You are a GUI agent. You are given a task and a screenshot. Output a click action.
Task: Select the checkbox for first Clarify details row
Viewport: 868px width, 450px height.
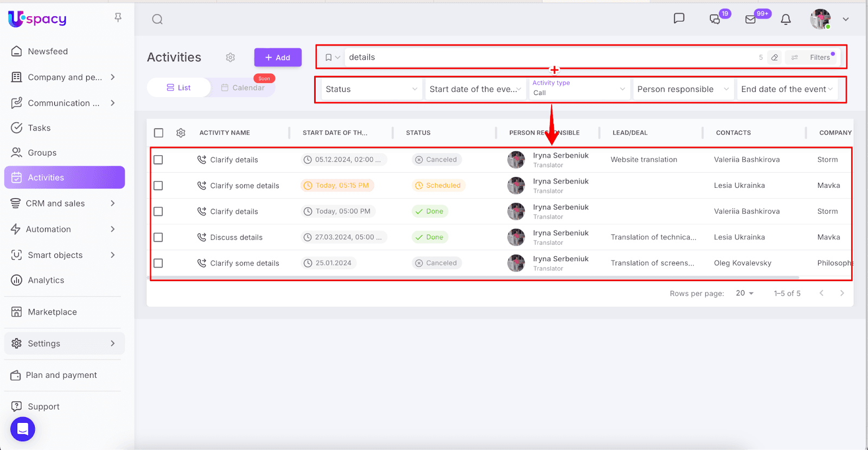[158, 160]
